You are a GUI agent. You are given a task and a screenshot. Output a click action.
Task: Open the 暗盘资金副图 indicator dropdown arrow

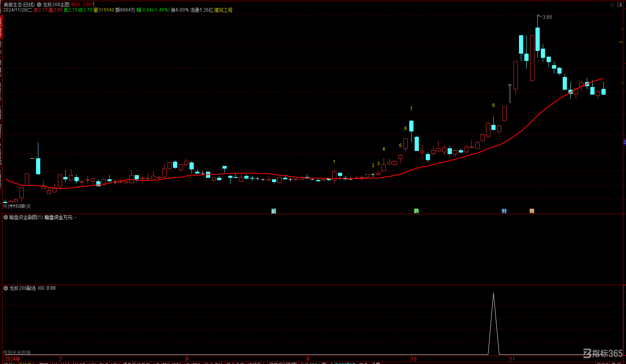tap(6, 217)
